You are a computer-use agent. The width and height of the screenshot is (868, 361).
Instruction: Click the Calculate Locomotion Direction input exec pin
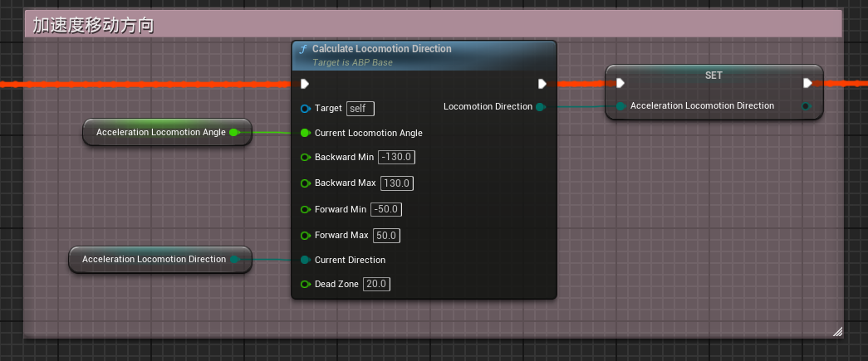pyautogui.click(x=305, y=84)
